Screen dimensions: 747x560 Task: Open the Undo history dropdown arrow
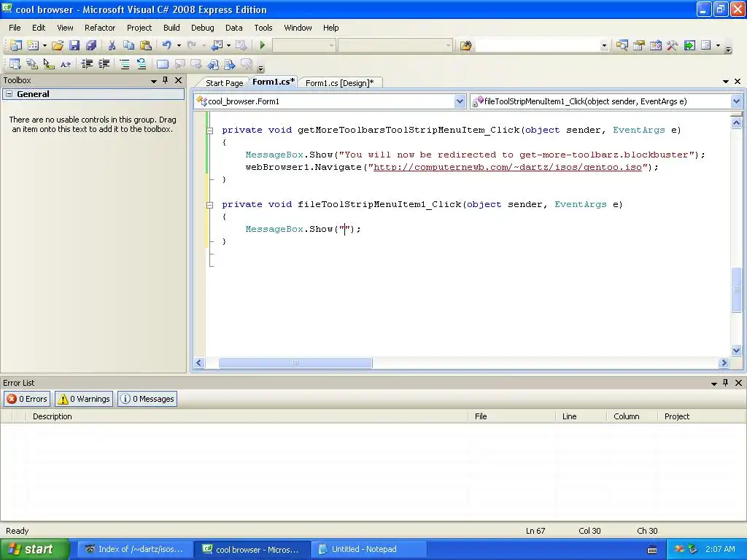pos(179,45)
